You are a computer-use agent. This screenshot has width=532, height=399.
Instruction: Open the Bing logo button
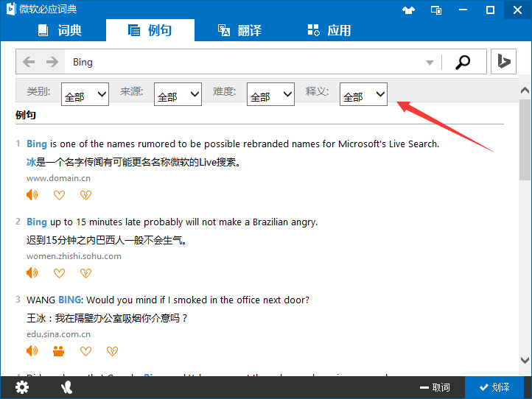[x=504, y=61]
